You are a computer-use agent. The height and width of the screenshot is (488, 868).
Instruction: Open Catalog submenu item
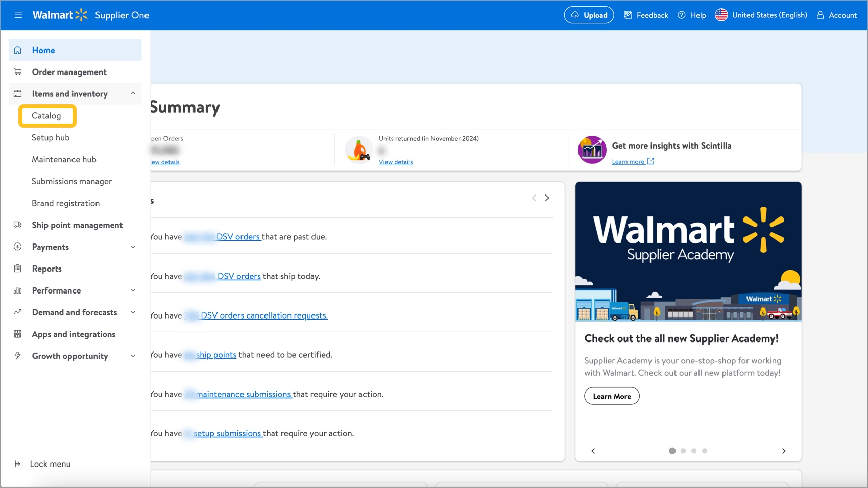(x=47, y=116)
